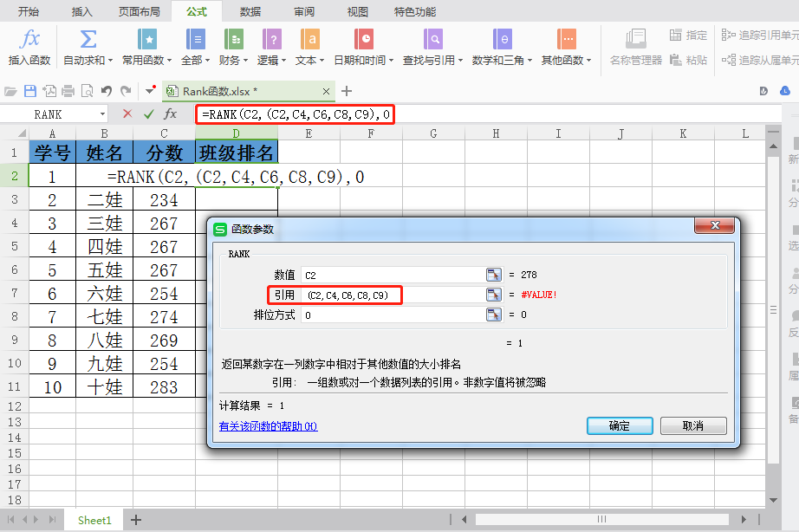Click the save icon in quick access toolbar
This screenshot has height=532, width=799.
(x=30, y=91)
